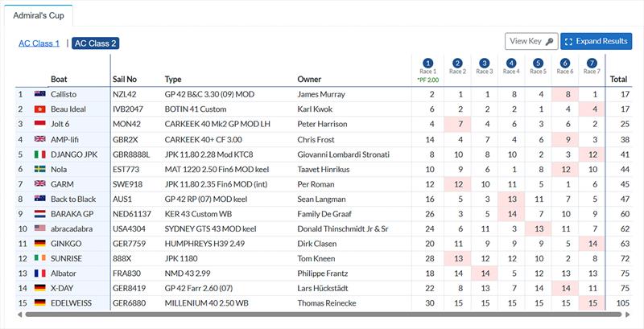Open the Admiral's Cup tab
The height and width of the screenshot is (329, 644).
(39, 15)
